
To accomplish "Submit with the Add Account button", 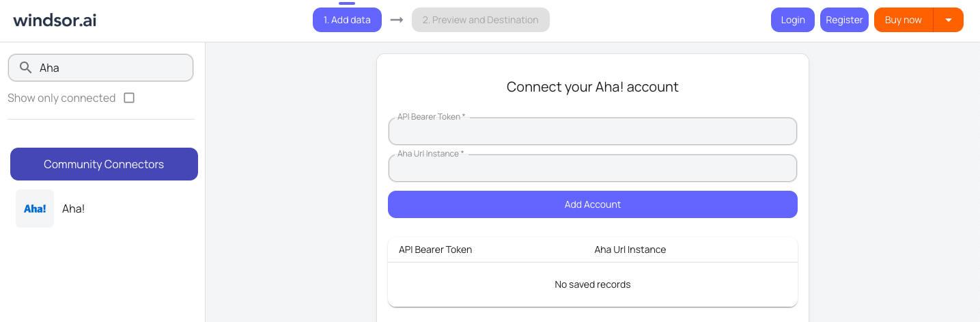I will (x=592, y=204).
